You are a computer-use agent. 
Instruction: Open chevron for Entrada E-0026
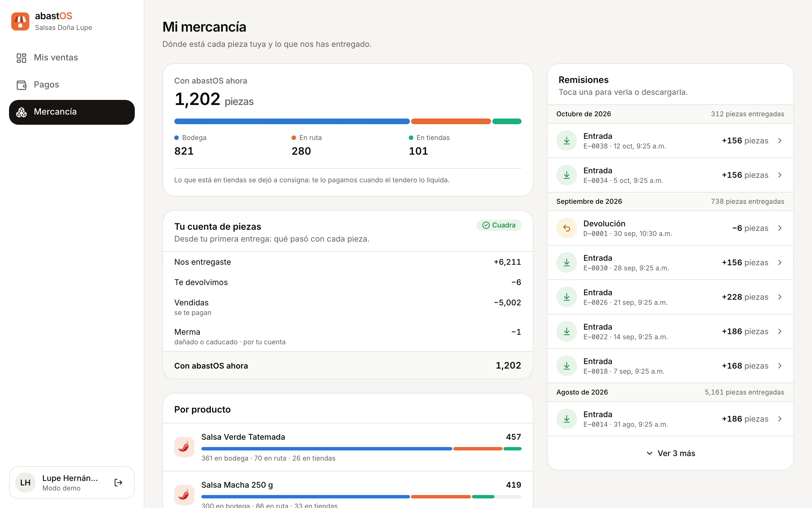[x=780, y=297]
